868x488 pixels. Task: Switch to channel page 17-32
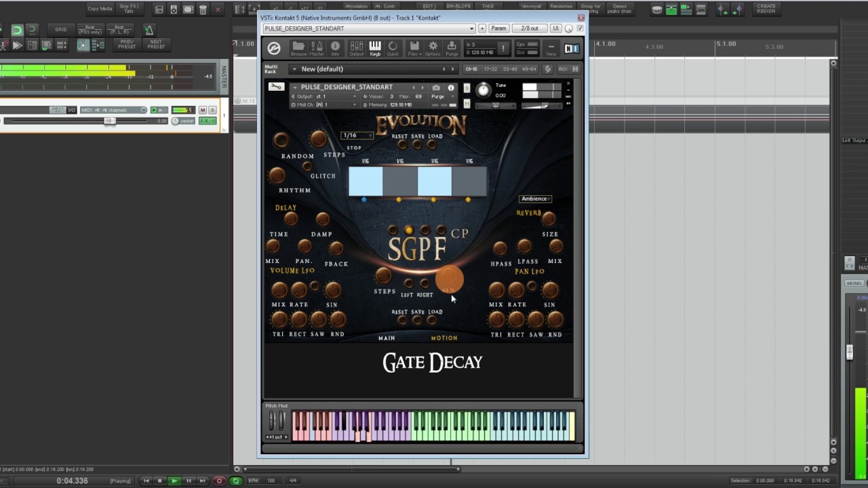(490, 69)
